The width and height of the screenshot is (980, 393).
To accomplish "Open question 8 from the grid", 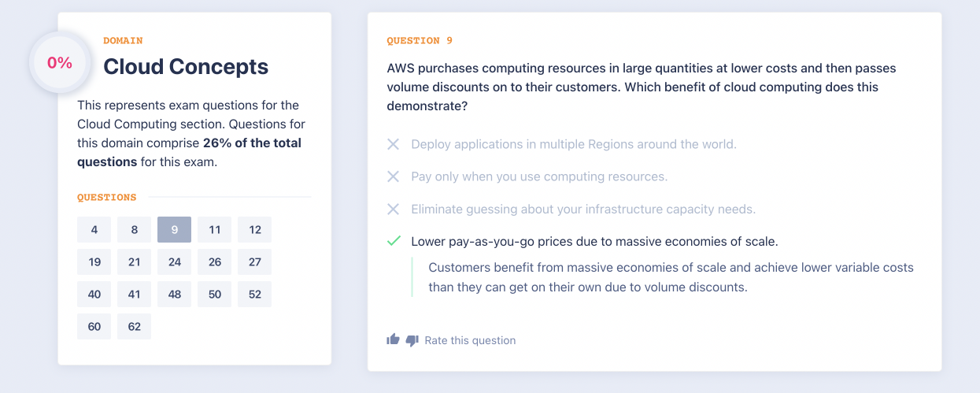I will tap(135, 230).
